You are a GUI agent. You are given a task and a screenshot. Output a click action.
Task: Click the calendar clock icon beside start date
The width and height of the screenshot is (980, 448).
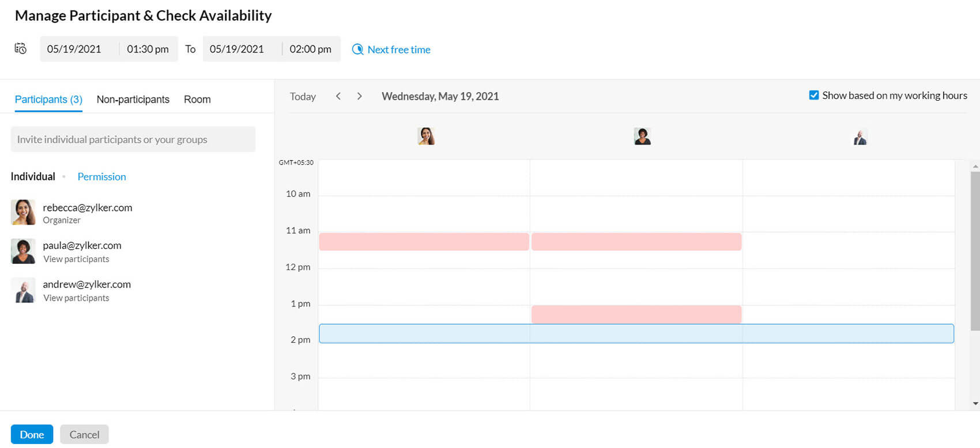coord(21,49)
